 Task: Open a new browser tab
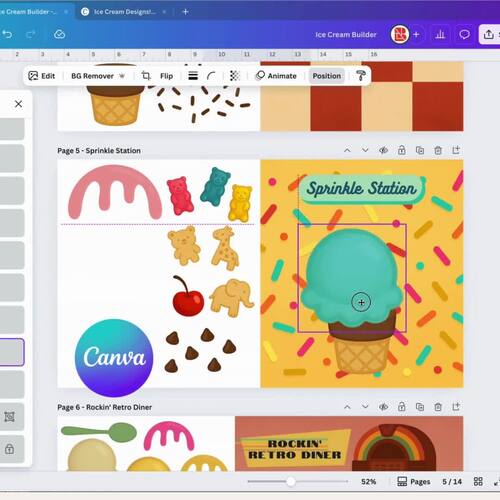[x=186, y=12]
